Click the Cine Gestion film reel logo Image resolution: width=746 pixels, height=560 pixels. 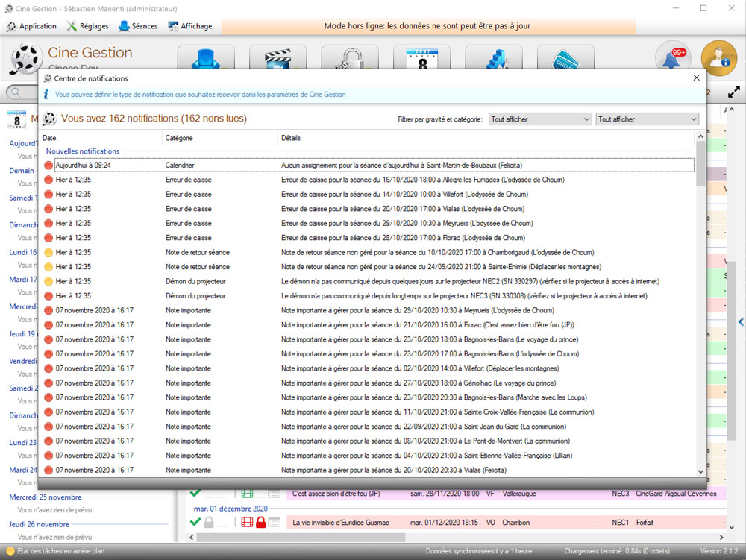point(25,58)
